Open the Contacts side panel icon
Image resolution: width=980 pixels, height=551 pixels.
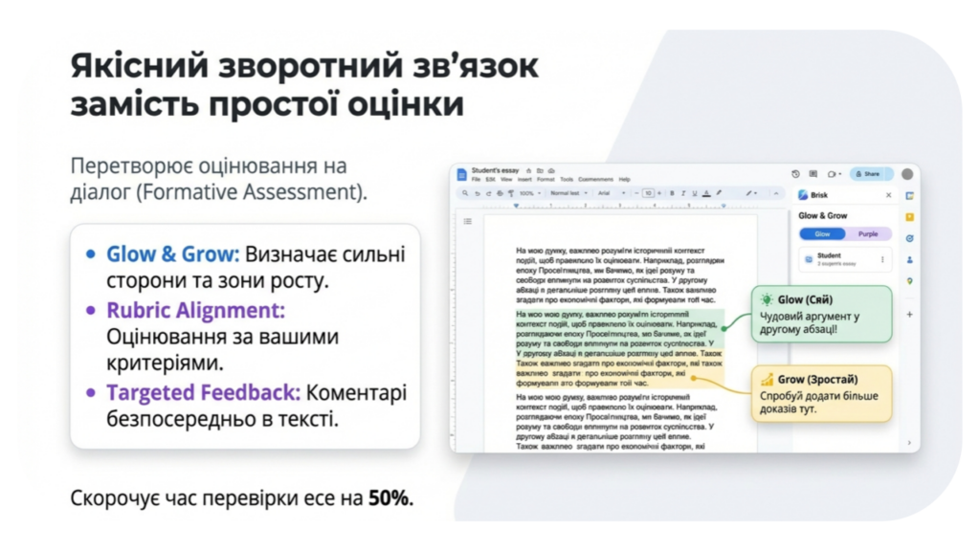[x=910, y=259]
